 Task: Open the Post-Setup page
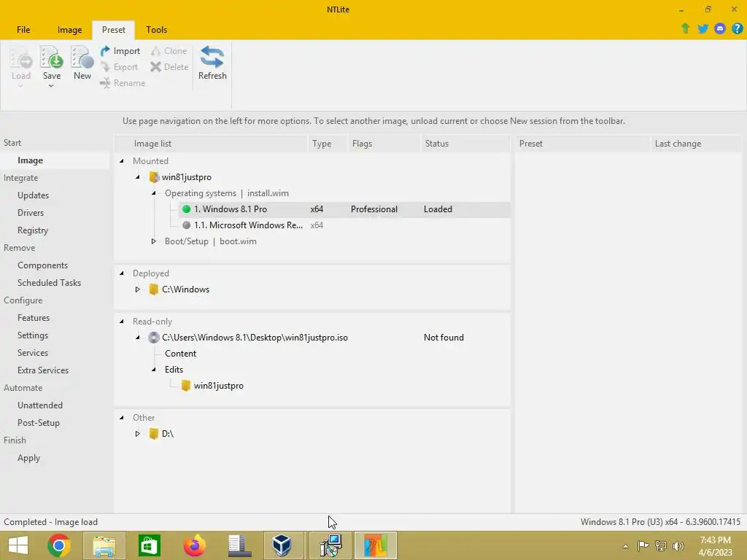point(39,423)
